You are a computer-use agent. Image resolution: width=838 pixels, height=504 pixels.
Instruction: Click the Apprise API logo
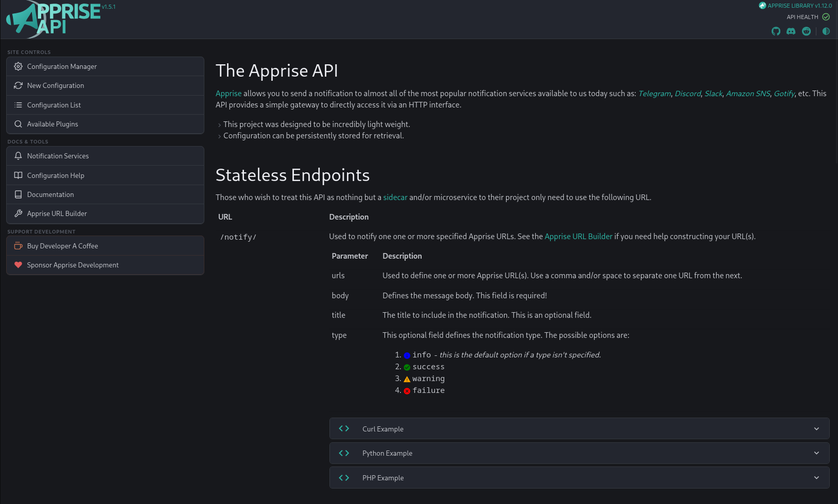54,19
